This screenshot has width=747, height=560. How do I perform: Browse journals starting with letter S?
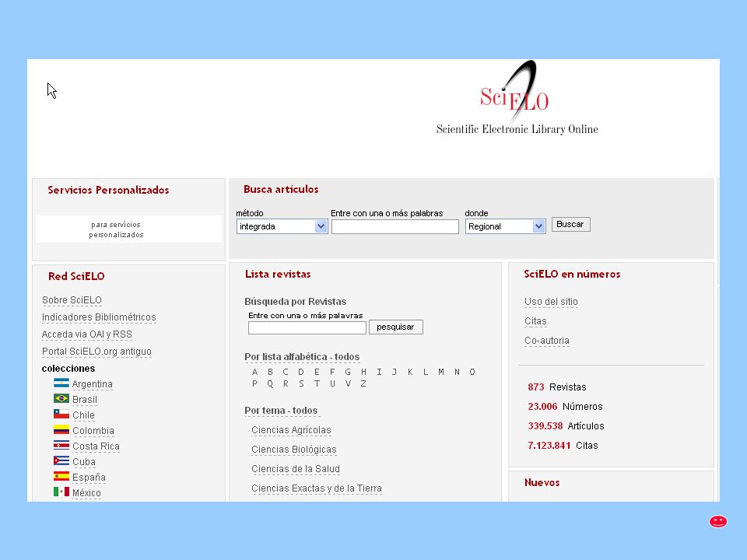coord(301,383)
